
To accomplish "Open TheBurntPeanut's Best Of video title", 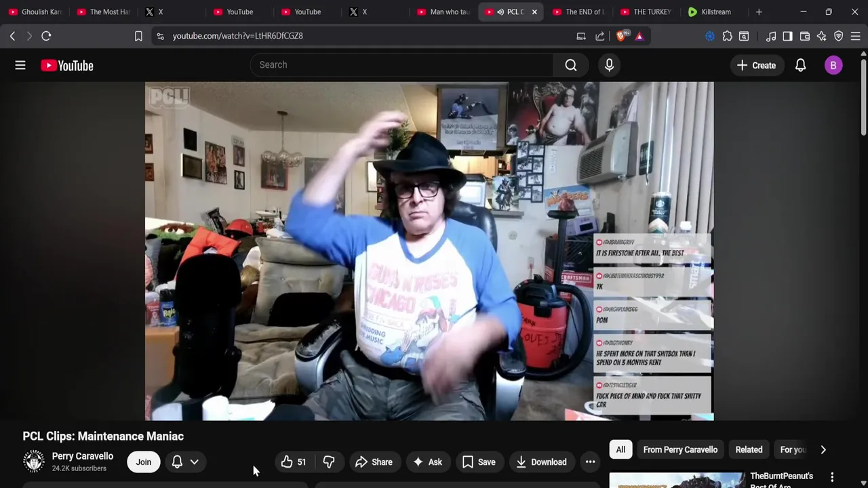I will 781,480.
